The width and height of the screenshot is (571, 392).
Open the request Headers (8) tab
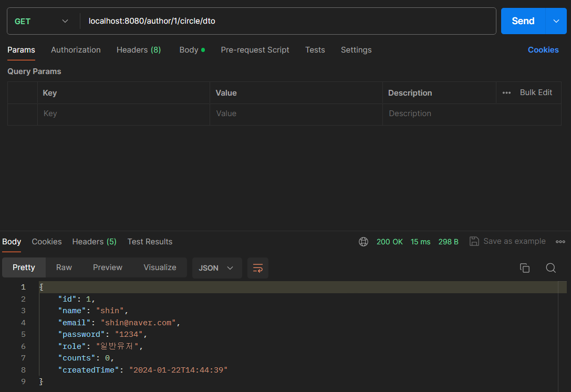tap(138, 50)
